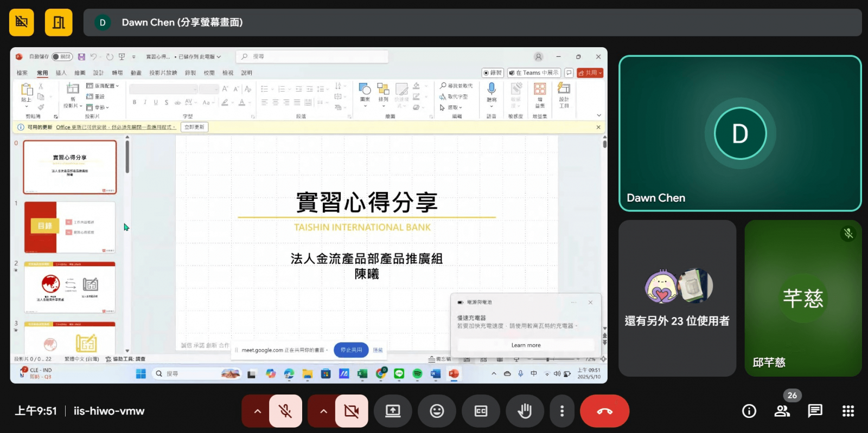The height and width of the screenshot is (433, 868).
Task: Open the 檢視 ribbon tab
Action: pos(228,73)
